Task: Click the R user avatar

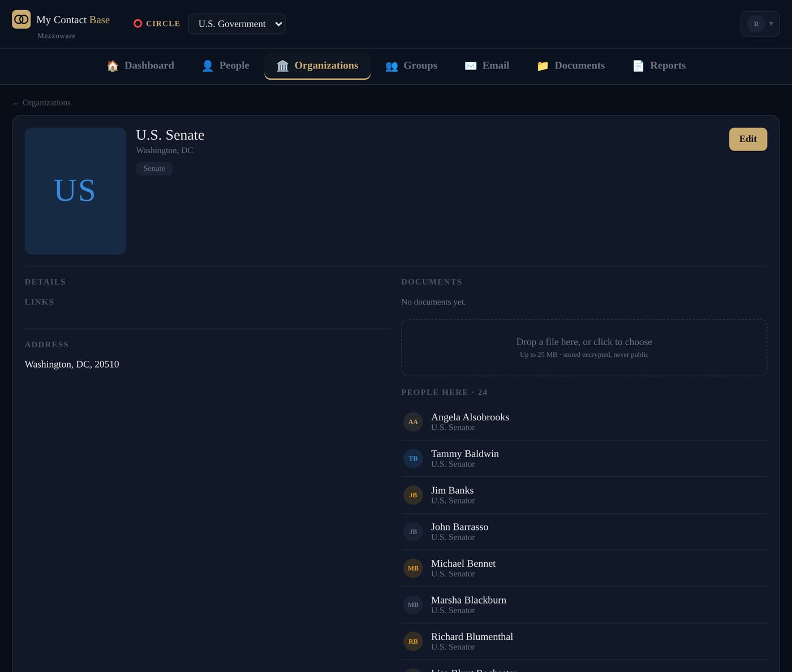Action: tap(756, 24)
